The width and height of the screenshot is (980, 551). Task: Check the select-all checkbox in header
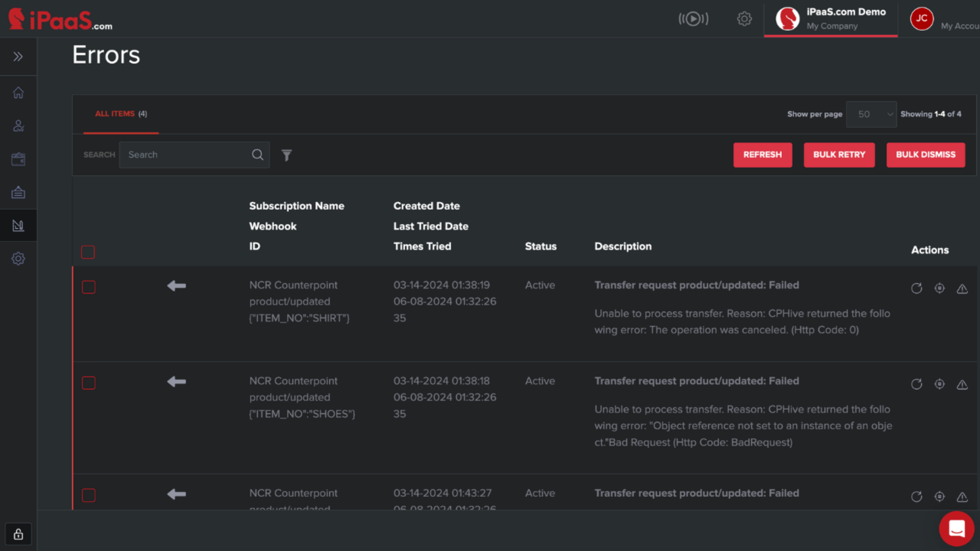88,252
